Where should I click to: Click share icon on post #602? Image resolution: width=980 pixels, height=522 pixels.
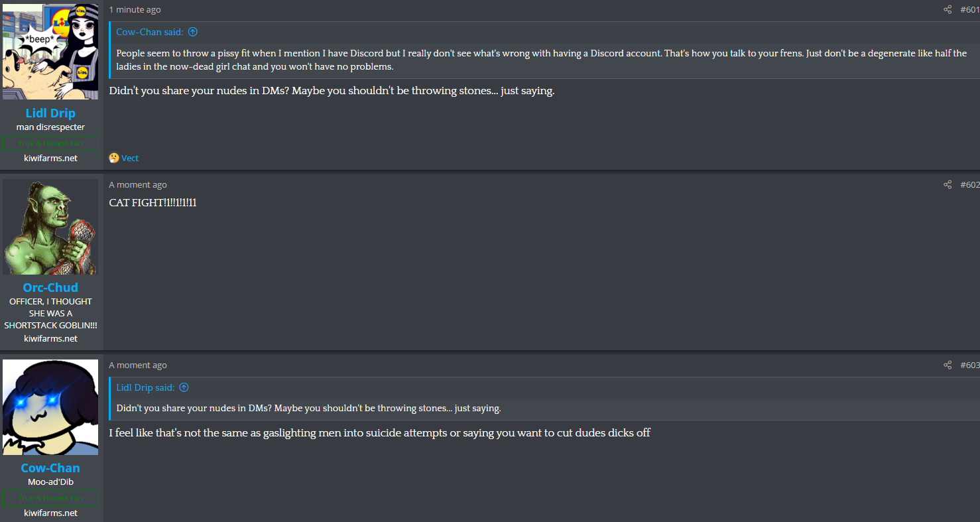click(948, 184)
